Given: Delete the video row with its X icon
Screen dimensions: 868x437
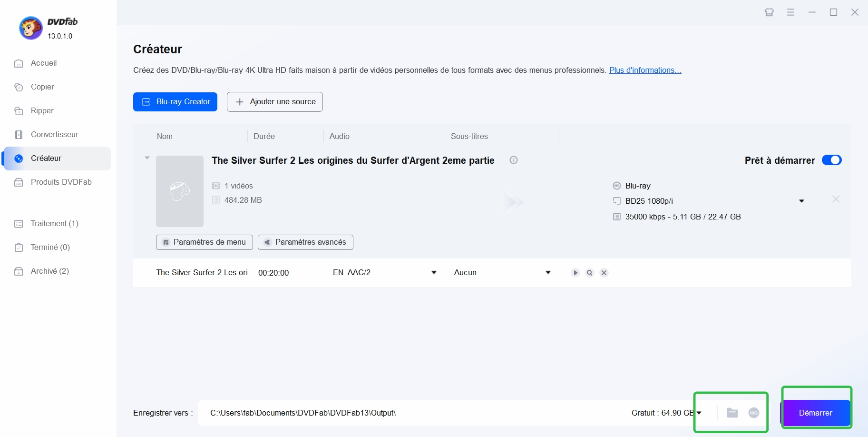Looking at the screenshot, I should [x=604, y=273].
